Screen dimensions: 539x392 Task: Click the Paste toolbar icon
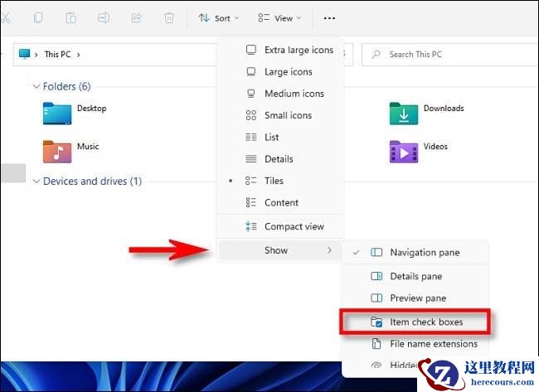click(71, 18)
